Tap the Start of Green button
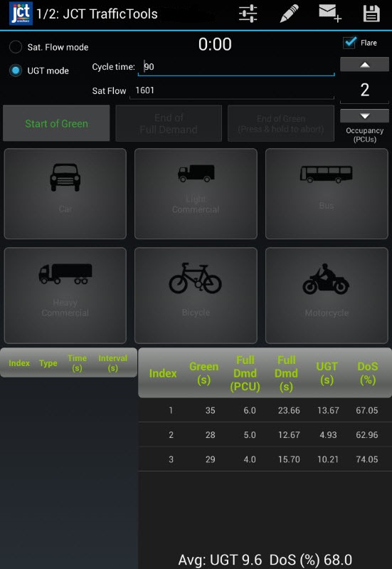Viewport: 392px width, 569px height. [56, 123]
